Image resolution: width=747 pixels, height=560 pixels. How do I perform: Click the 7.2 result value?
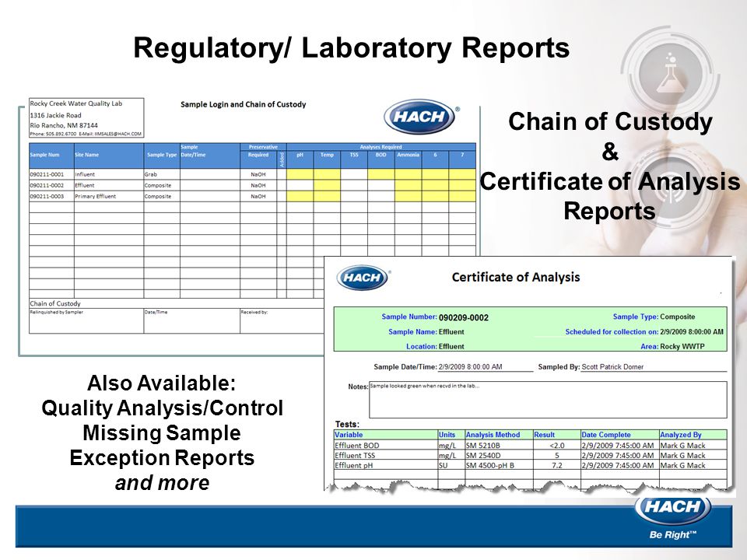557,466
